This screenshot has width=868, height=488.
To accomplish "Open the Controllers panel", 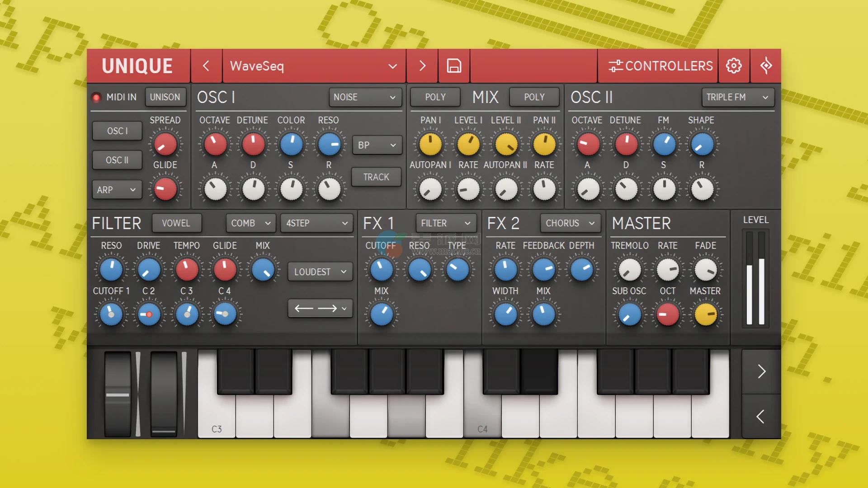I will click(x=660, y=66).
